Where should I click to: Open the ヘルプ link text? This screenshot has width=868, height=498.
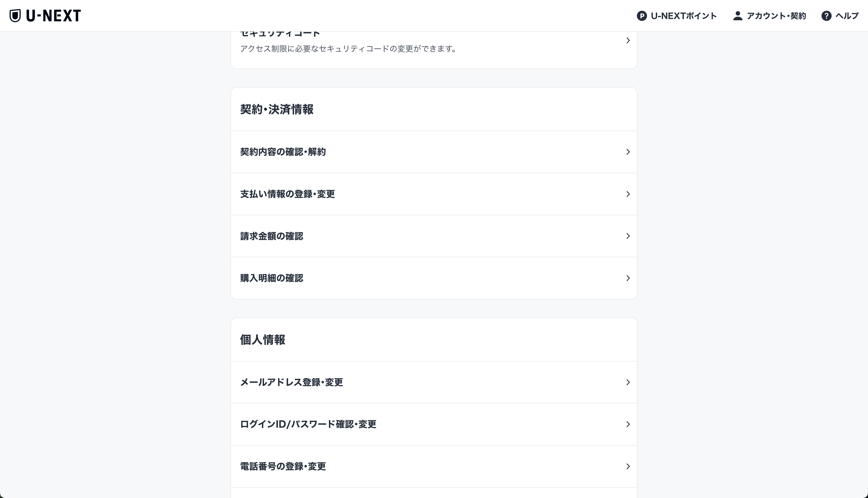(x=847, y=16)
